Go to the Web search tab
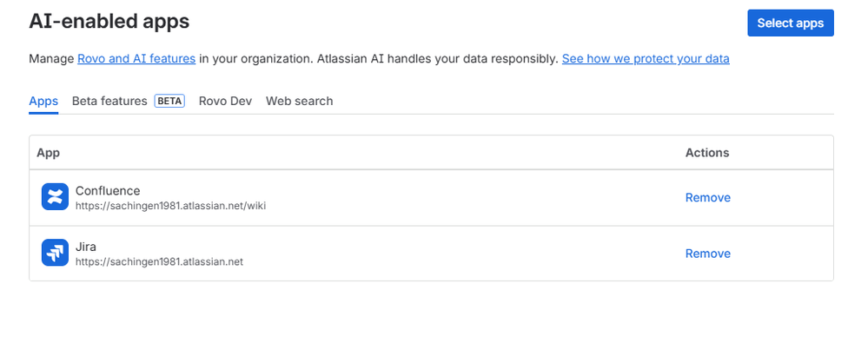This screenshot has width=868, height=350. pyautogui.click(x=299, y=101)
